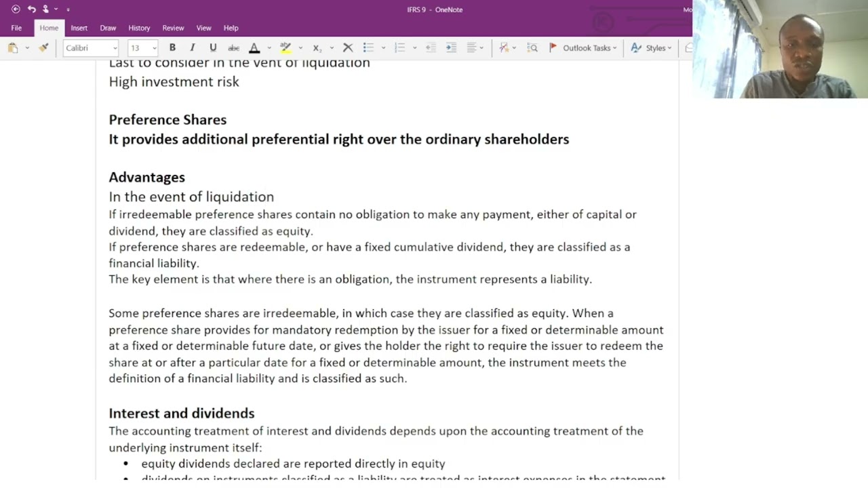Click the 'High investment risk' line

tap(174, 81)
